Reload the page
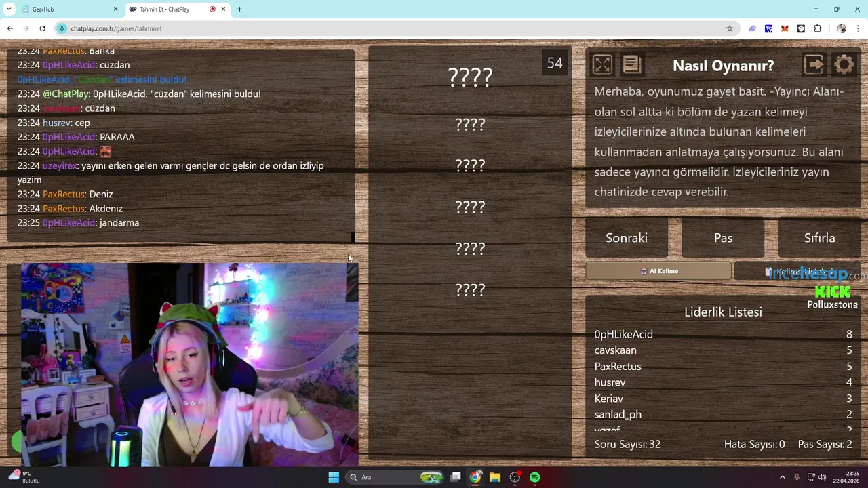Image resolution: width=868 pixels, height=488 pixels. point(42,28)
